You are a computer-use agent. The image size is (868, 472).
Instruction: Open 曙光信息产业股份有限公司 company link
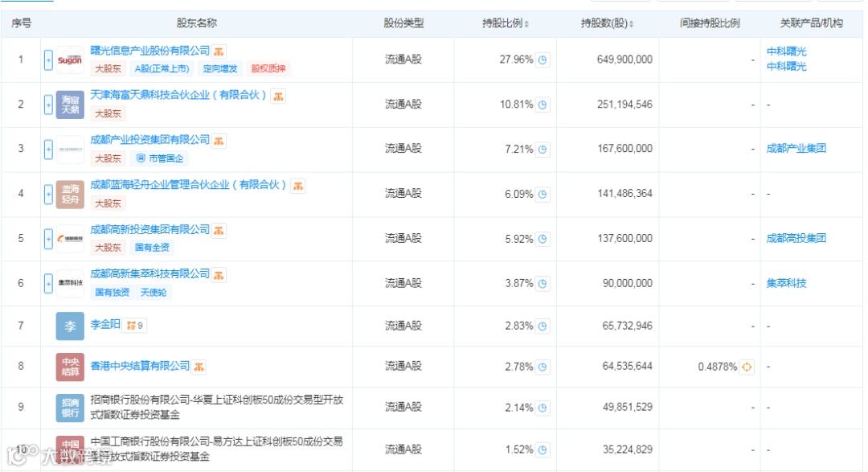tap(150, 51)
